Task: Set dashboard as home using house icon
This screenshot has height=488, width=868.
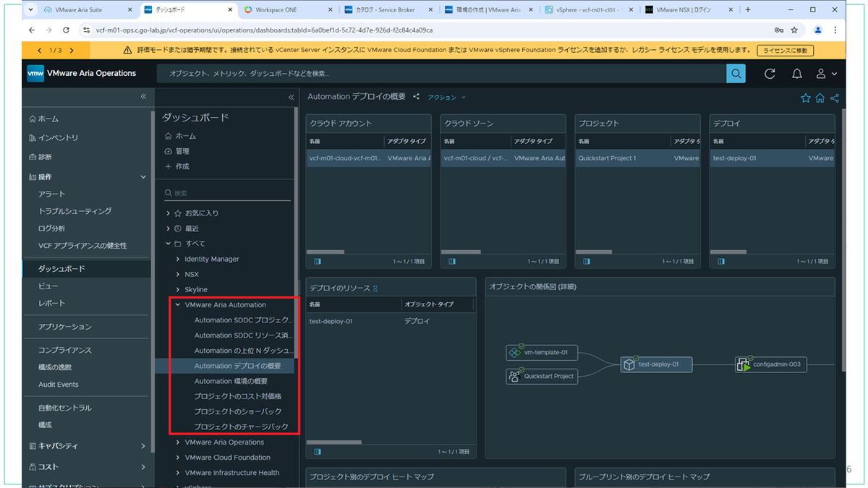Action: (820, 98)
